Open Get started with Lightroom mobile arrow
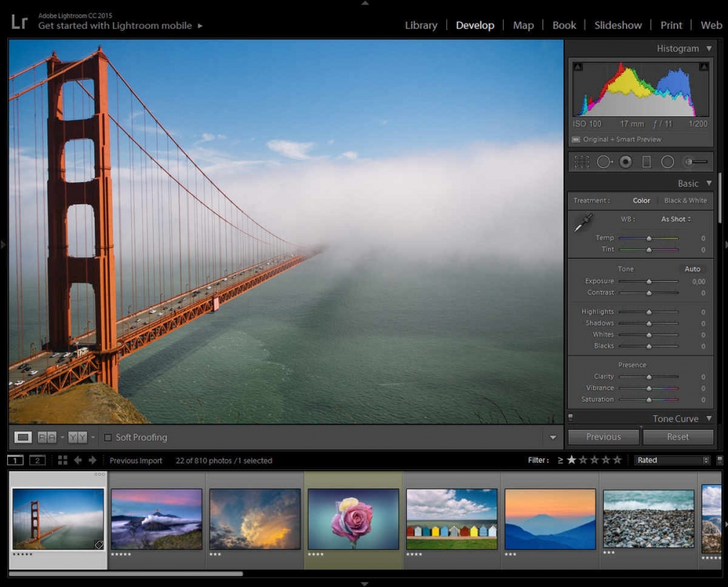Image resolution: width=728 pixels, height=587 pixels. point(200,25)
